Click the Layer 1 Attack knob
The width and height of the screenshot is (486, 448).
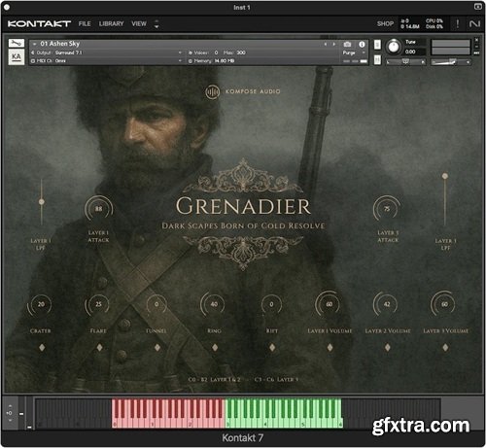tap(98, 209)
